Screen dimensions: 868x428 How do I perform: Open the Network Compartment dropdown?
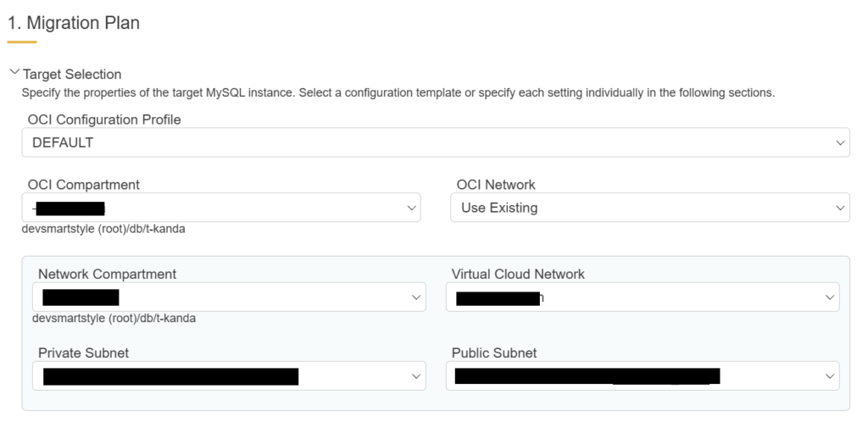(229, 297)
